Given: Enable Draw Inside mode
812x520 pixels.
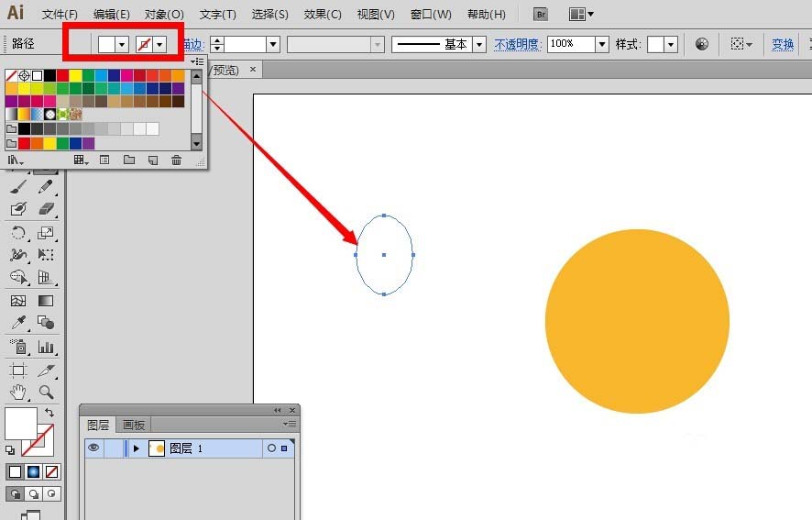Looking at the screenshot, I should [x=51, y=493].
